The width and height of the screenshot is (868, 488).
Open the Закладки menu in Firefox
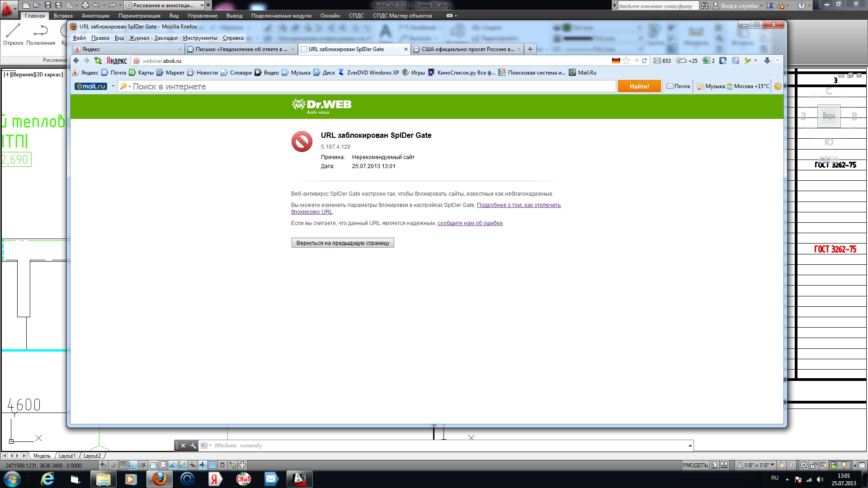(165, 38)
